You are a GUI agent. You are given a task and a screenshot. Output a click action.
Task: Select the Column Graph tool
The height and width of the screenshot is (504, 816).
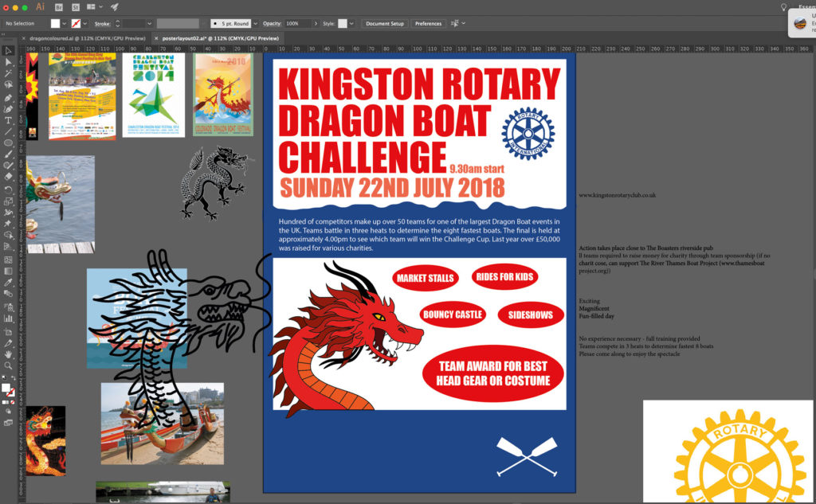[8, 318]
